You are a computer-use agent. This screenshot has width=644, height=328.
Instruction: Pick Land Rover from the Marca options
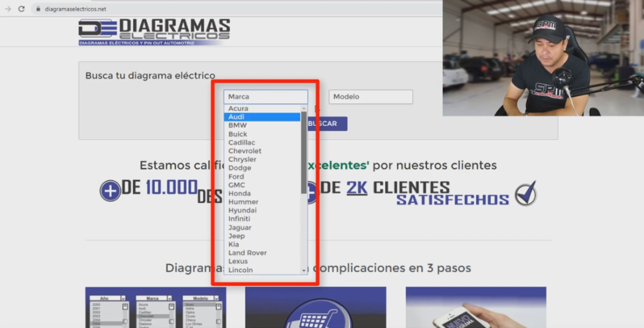point(262,253)
